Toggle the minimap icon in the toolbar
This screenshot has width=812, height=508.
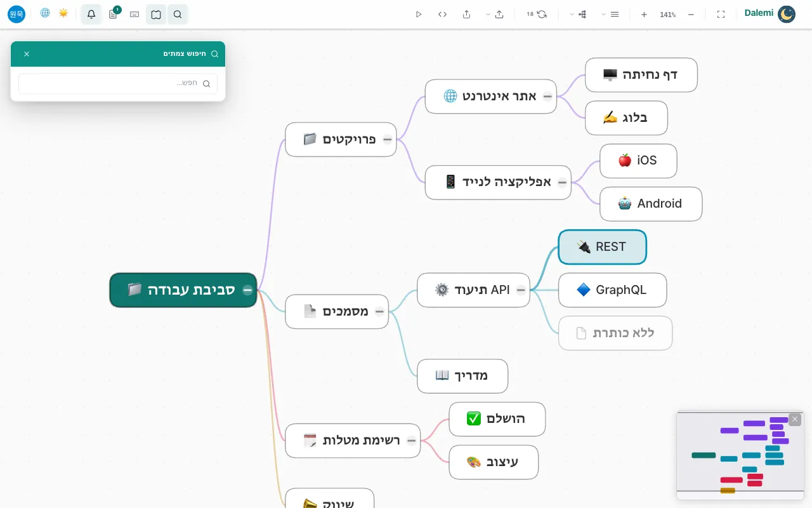156,14
